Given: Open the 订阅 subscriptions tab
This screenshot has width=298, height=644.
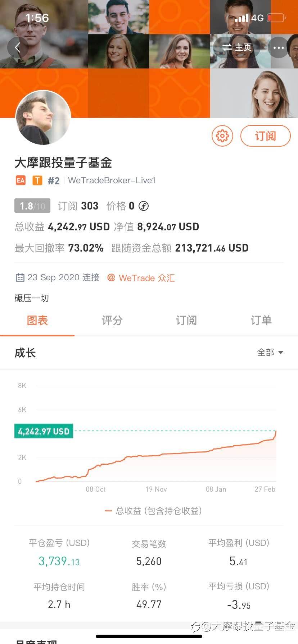Looking at the screenshot, I should click(186, 320).
